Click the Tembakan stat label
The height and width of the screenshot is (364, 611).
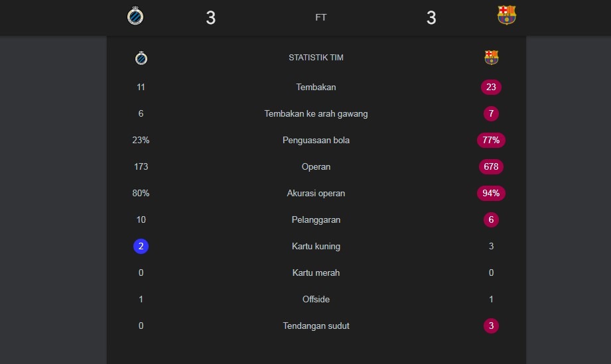tap(316, 87)
